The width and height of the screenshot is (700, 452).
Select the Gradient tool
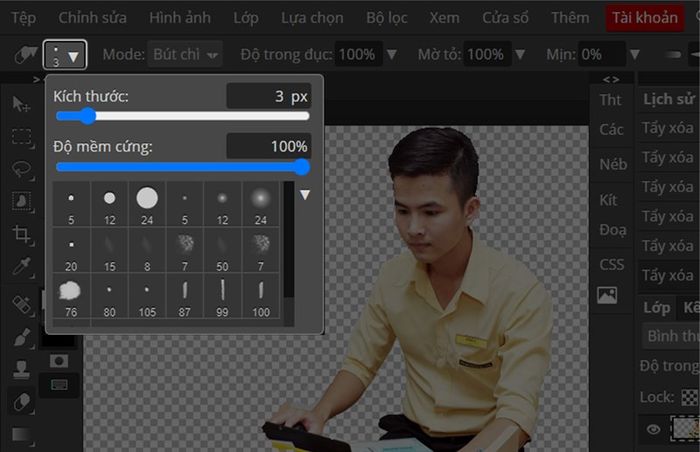click(x=22, y=435)
